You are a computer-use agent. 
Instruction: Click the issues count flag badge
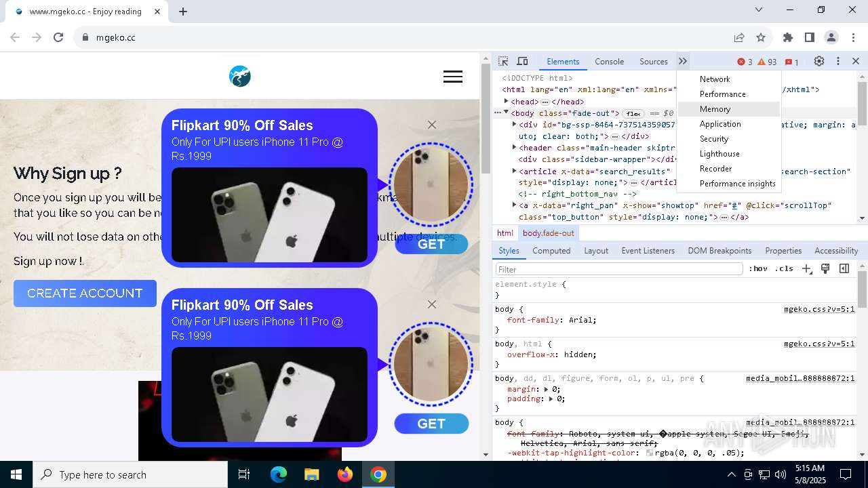click(792, 62)
